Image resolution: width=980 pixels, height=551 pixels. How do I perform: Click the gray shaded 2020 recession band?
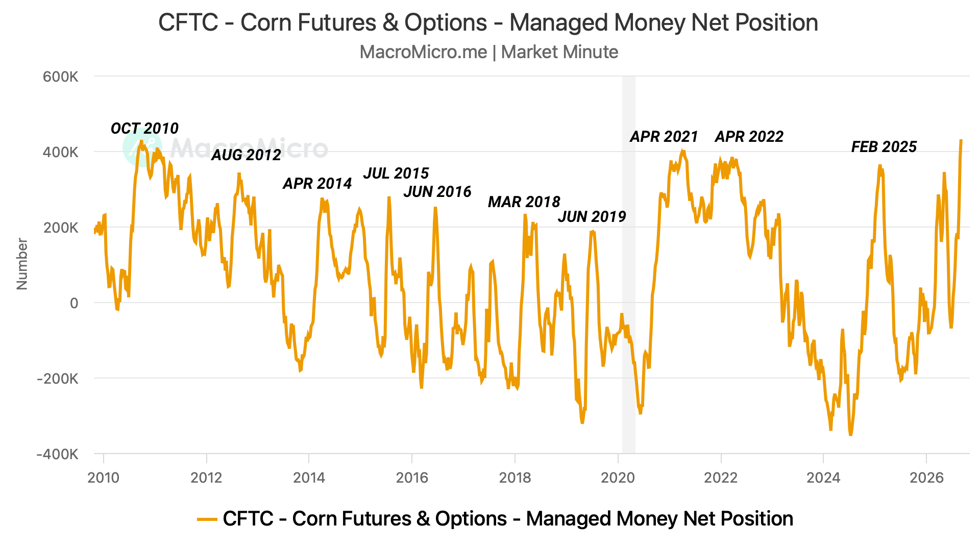(628, 265)
